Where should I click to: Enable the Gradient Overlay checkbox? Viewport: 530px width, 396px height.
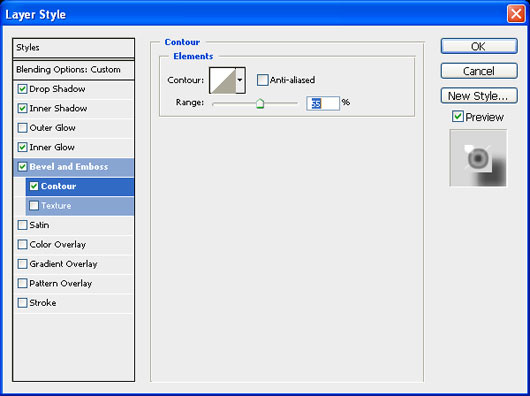22,264
